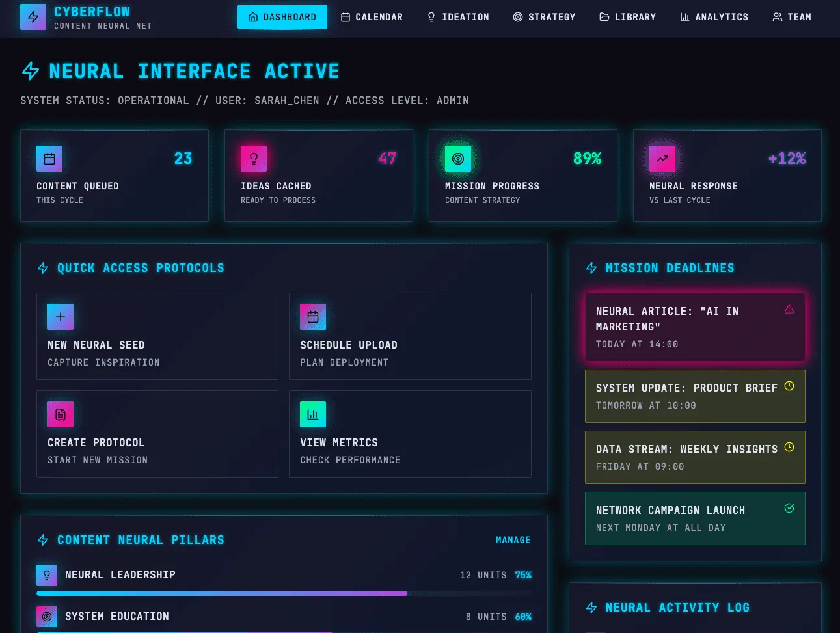The width and height of the screenshot is (840, 633).
Task: Open the Neural Article AI in Marketing deadline
Action: click(x=695, y=327)
